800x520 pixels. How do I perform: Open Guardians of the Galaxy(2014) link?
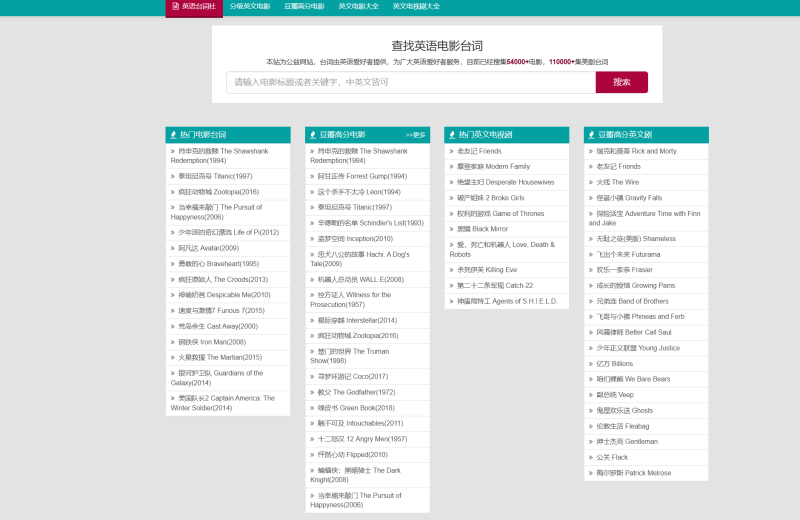click(217, 379)
